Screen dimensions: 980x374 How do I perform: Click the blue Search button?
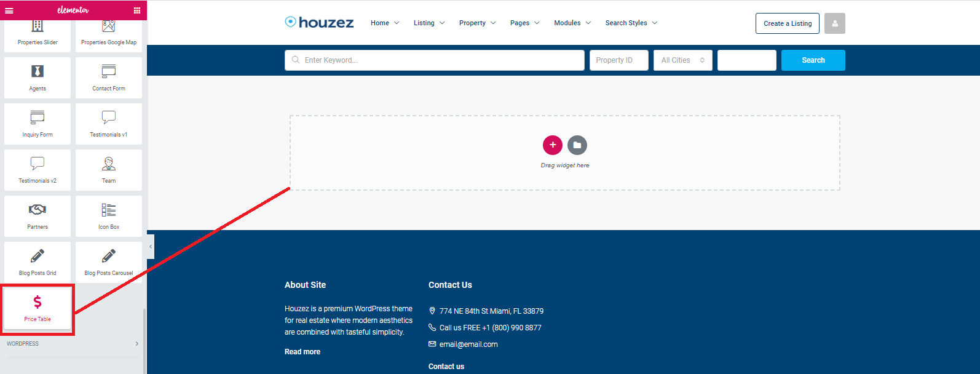[813, 60]
